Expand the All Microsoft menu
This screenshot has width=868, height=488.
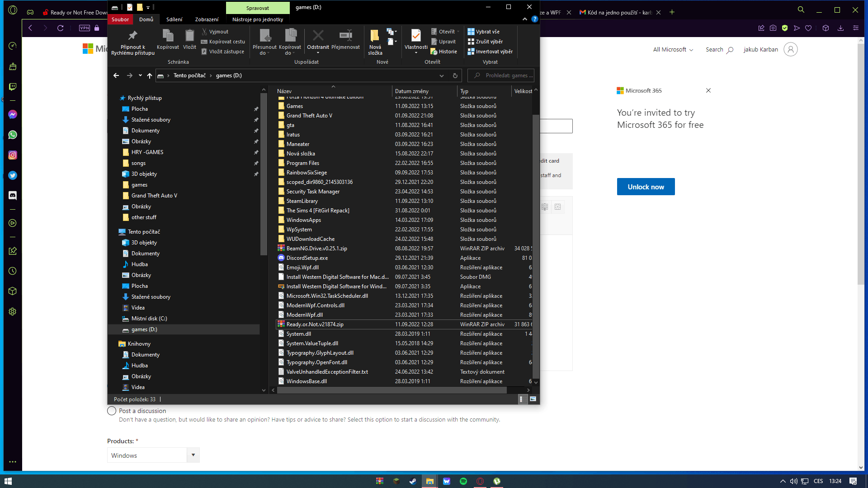pyautogui.click(x=673, y=50)
